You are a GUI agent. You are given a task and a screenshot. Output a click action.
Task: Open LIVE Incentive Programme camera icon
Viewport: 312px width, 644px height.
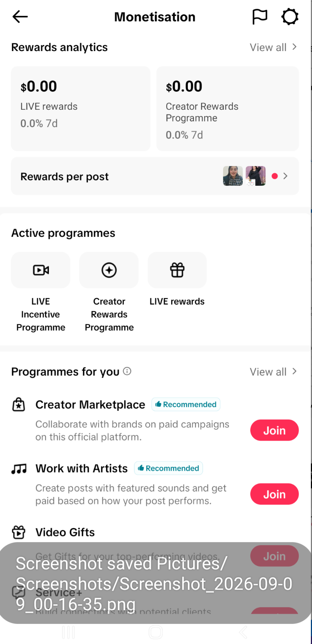click(41, 270)
